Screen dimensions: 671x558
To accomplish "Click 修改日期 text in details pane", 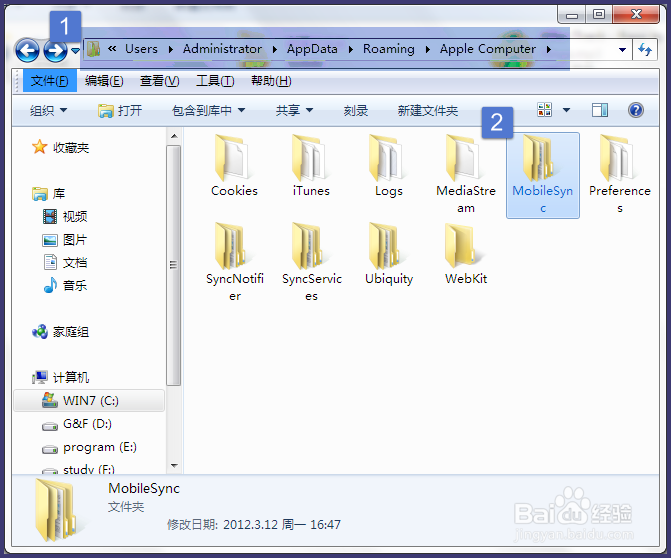I will pyautogui.click(x=192, y=525).
